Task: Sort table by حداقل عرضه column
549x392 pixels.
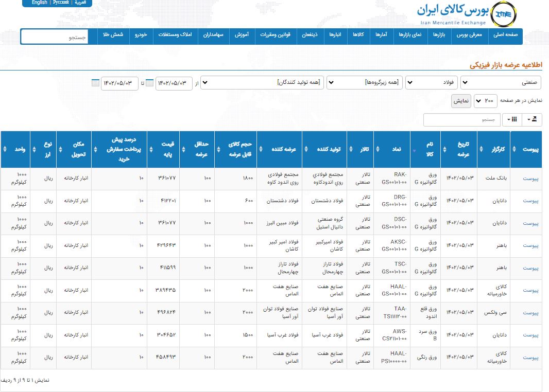Action: click(x=197, y=149)
